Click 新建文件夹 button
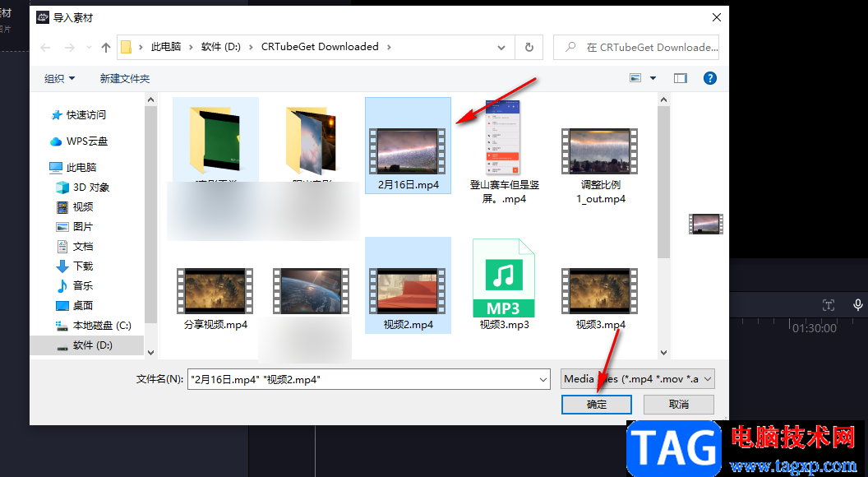The height and width of the screenshot is (477, 868). [x=125, y=79]
